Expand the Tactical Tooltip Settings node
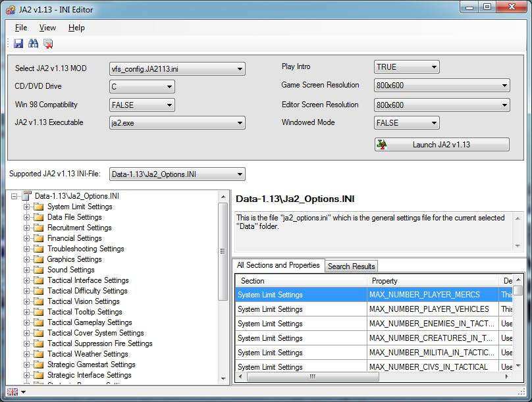This screenshot has height=402, width=532. coord(26,312)
